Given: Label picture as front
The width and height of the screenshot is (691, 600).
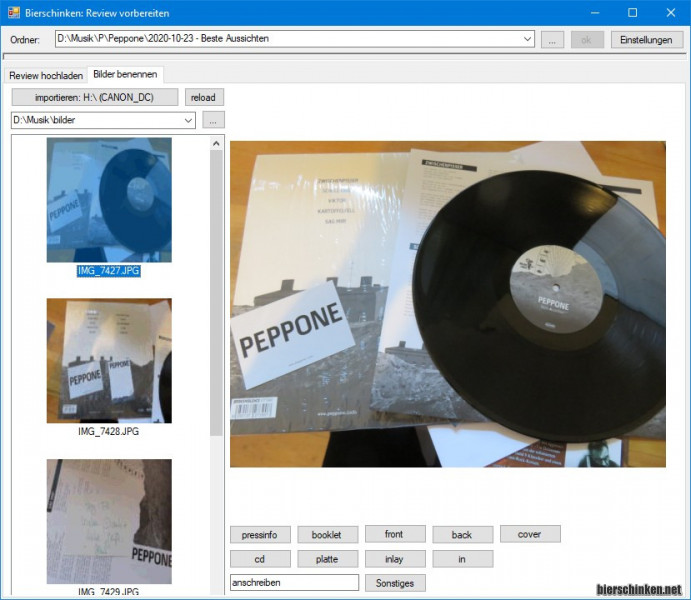Looking at the screenshot, I should click(394, 534).
